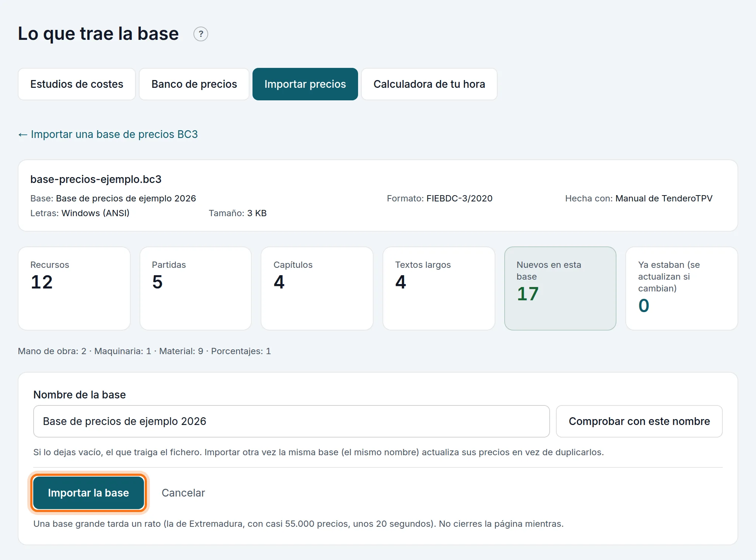Select the Textos largos 4 card

point(439,288)
